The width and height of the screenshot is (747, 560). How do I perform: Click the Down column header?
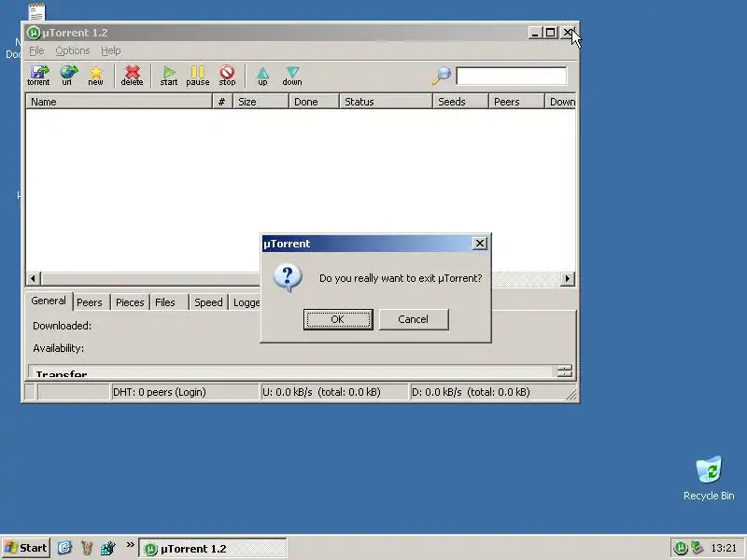pyautogui.click(x=560, y=102)
